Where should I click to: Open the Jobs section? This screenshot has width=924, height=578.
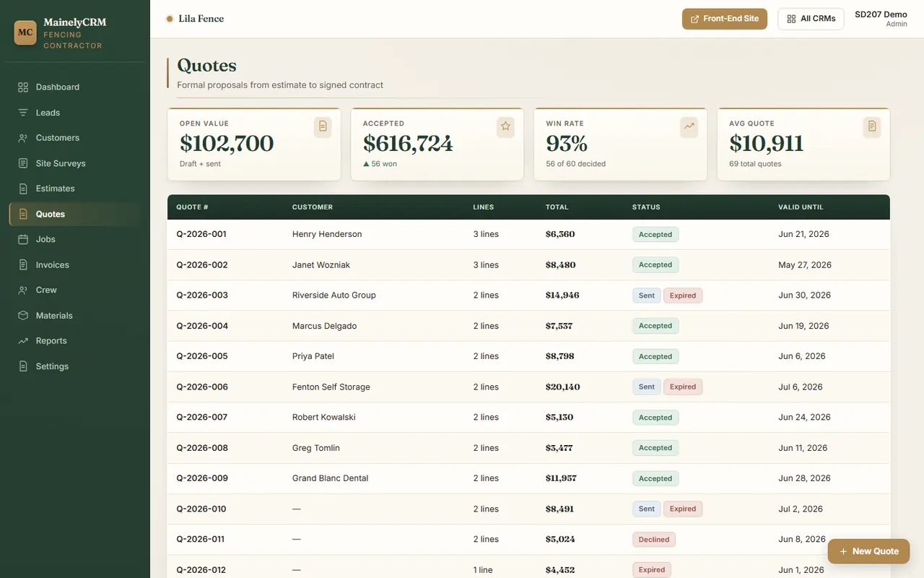pos(75,239)
